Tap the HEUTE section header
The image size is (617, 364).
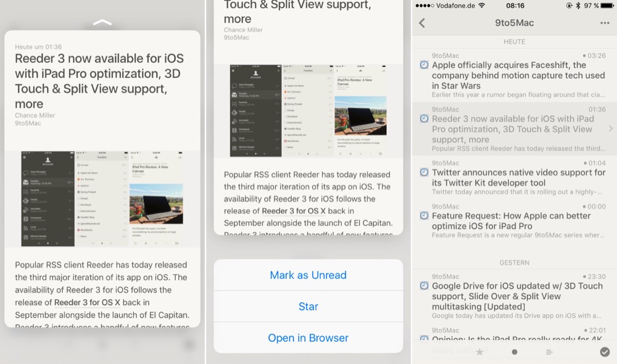coord(515,42)
